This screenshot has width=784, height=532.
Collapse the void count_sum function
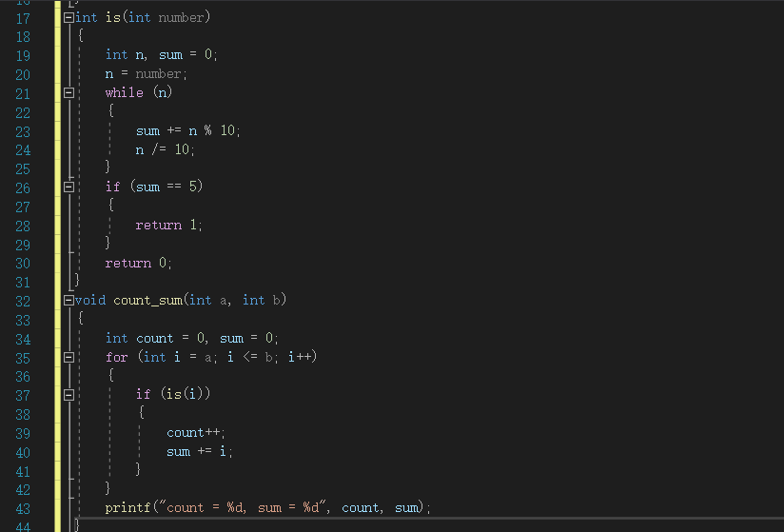coord(69,301)
